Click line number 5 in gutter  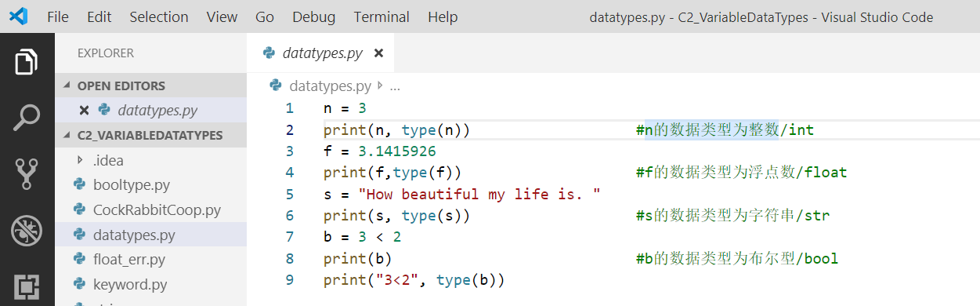click(290, 194)
